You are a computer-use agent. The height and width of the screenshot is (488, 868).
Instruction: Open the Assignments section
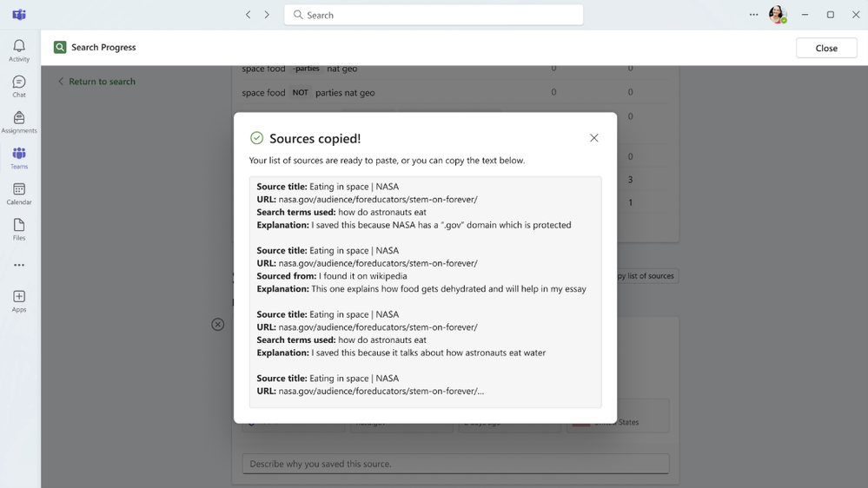[x=19, y=122]
